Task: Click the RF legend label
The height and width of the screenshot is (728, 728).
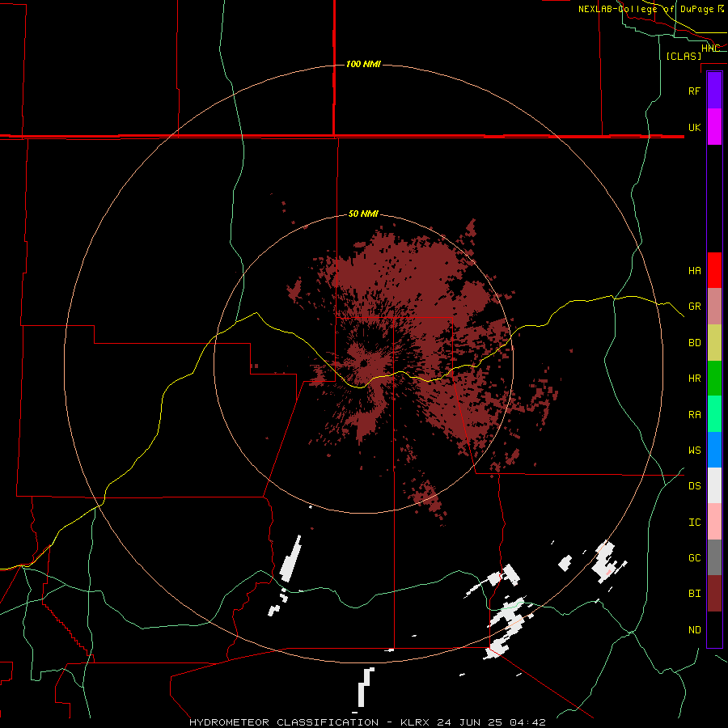Action: click(694, 91)
